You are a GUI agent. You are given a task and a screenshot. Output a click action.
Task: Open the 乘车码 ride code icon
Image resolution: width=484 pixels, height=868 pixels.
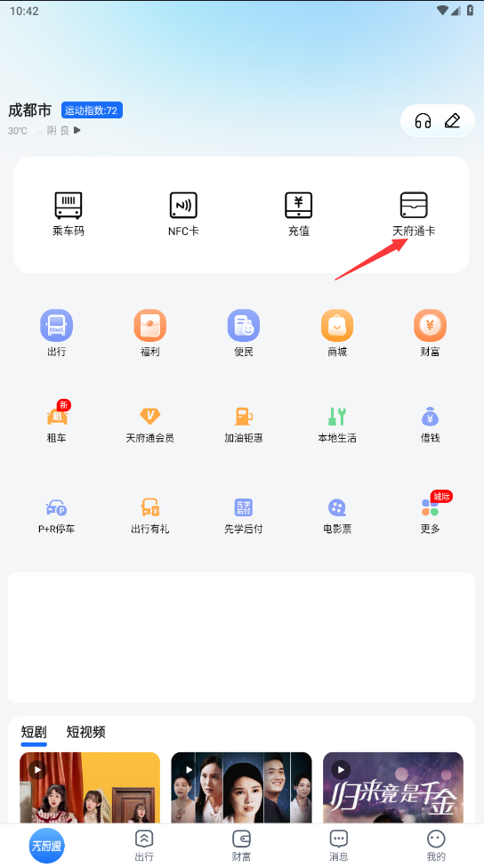pyautogui.click(x=69, y=214)
